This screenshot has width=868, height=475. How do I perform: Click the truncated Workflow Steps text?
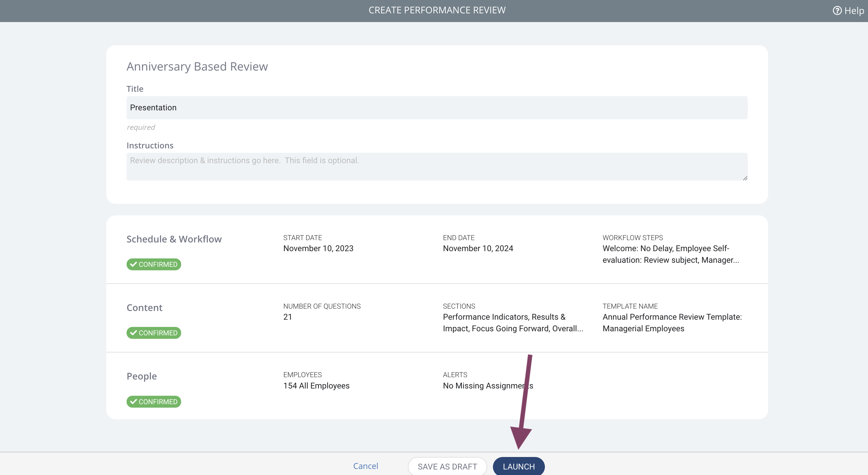click(671, 254)
